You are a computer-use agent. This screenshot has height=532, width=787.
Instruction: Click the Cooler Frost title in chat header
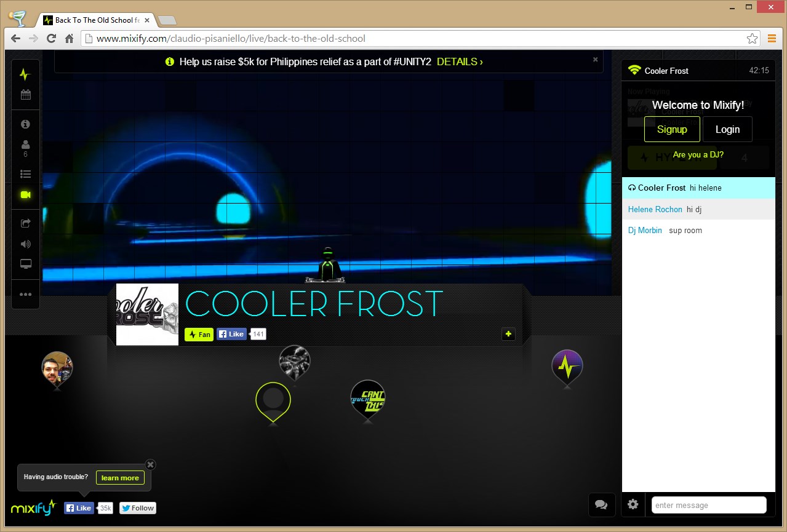point(666,71)
